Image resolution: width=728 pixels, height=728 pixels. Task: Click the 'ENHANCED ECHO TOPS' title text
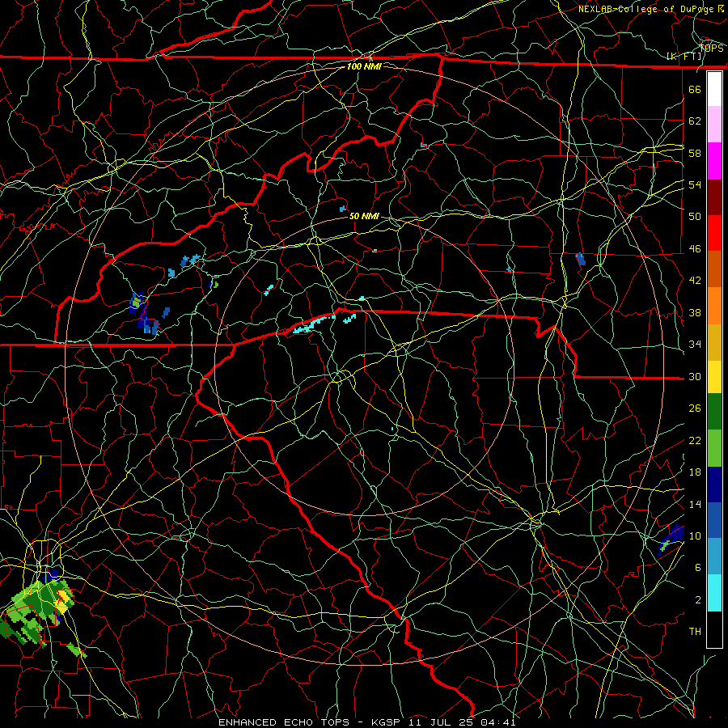pyautogui.click(x=284, y=722)
